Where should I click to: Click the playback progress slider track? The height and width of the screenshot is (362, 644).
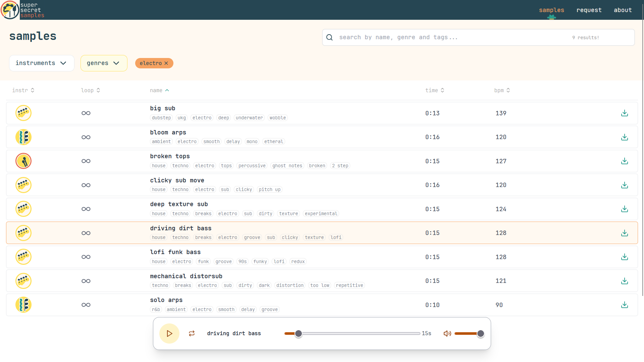[352, 334]
